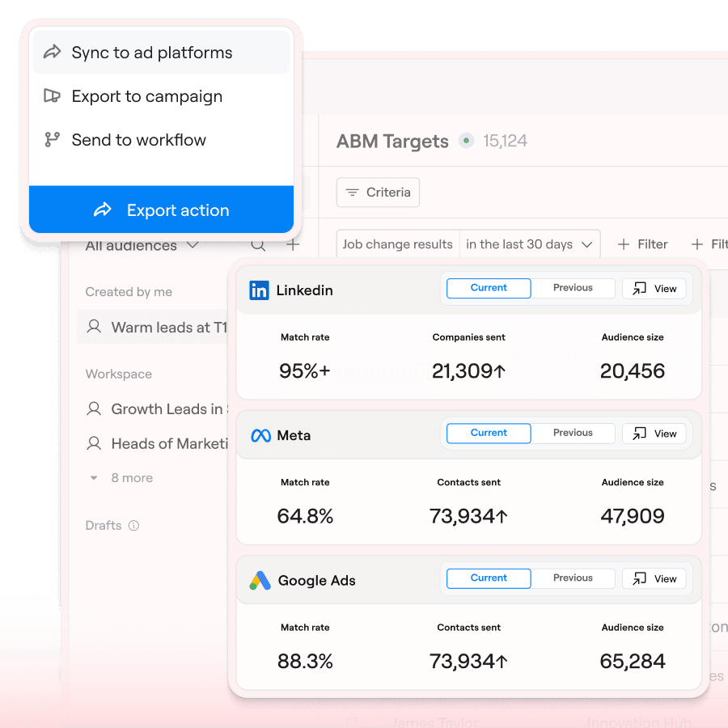
Task: Click the LinkedIn companies sent 21,309 value
Action: point(468,371)
